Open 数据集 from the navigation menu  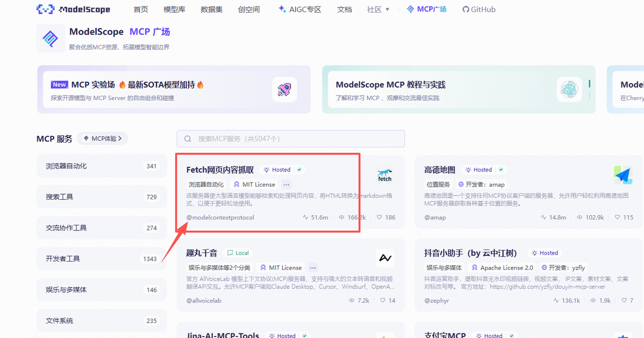pos(211,9)
